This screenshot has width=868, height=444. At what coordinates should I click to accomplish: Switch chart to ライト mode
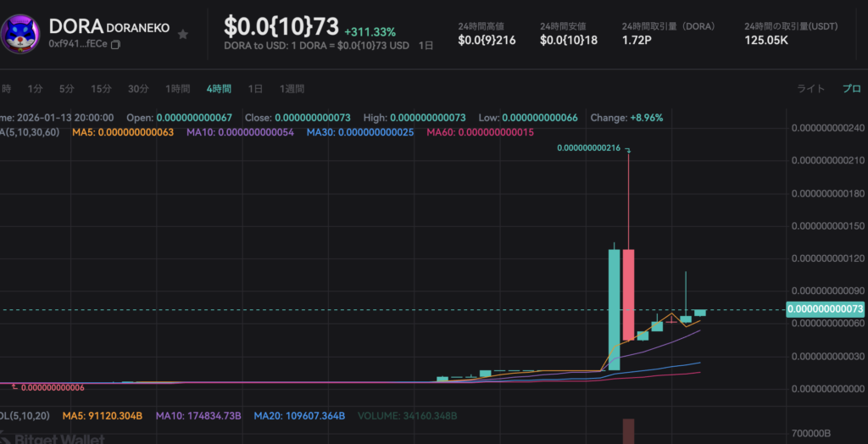tap(810, 89)
